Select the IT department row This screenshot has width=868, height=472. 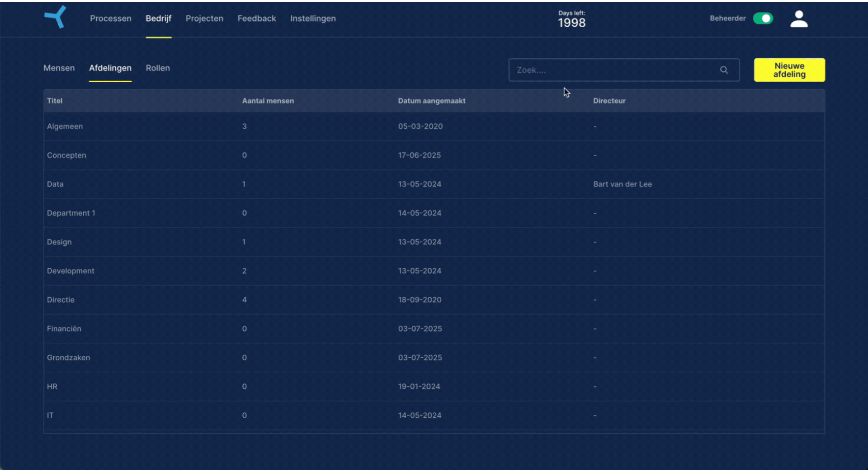(434, 416)
